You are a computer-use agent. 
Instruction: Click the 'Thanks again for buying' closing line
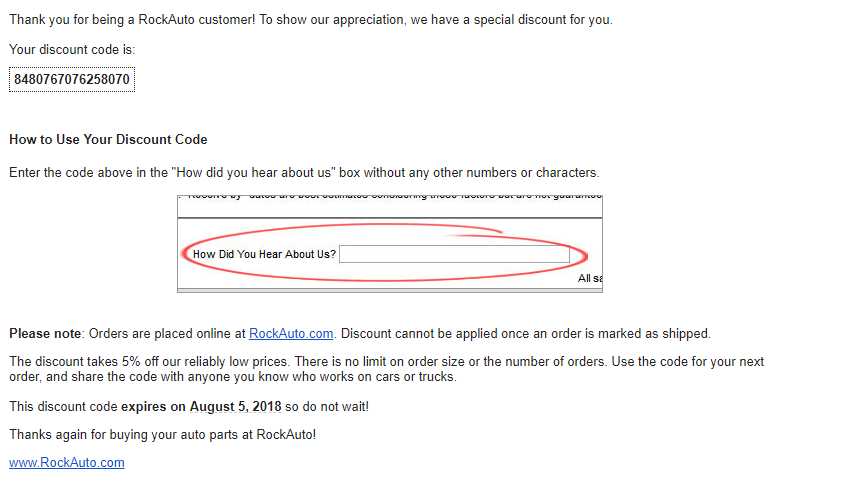pos(163,434)
